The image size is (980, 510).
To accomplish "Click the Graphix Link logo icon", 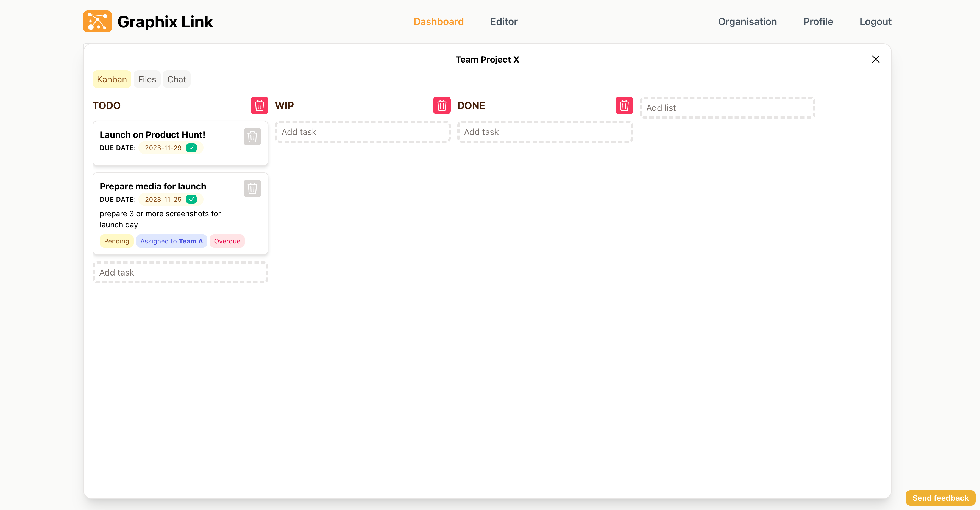I will pos(98,21).
